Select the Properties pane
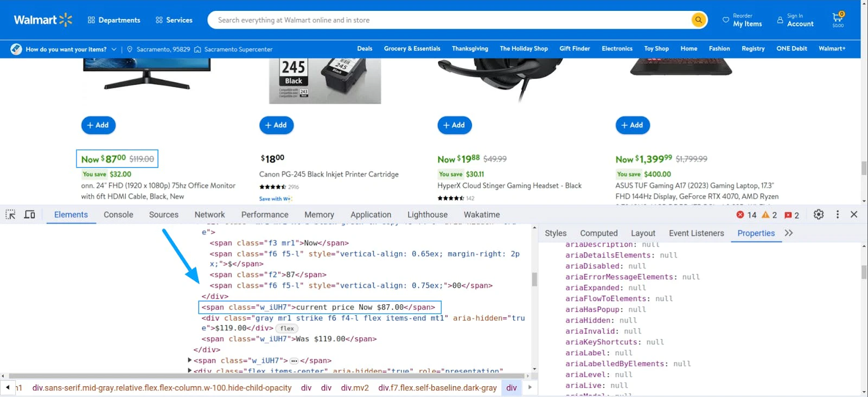 (x=756, y=233)
